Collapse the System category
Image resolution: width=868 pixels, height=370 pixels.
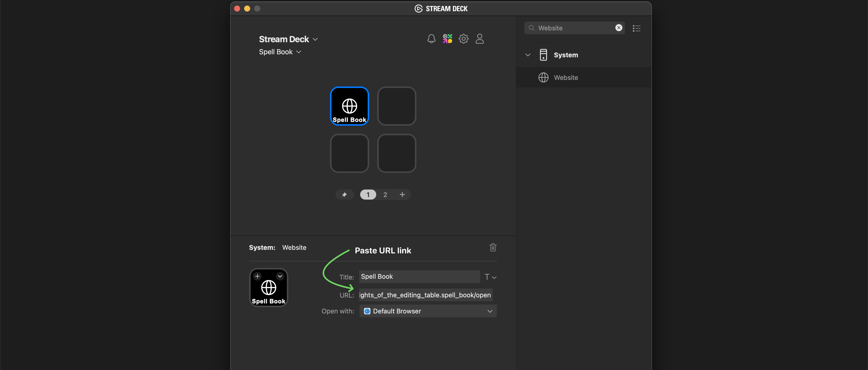(528, 55)
